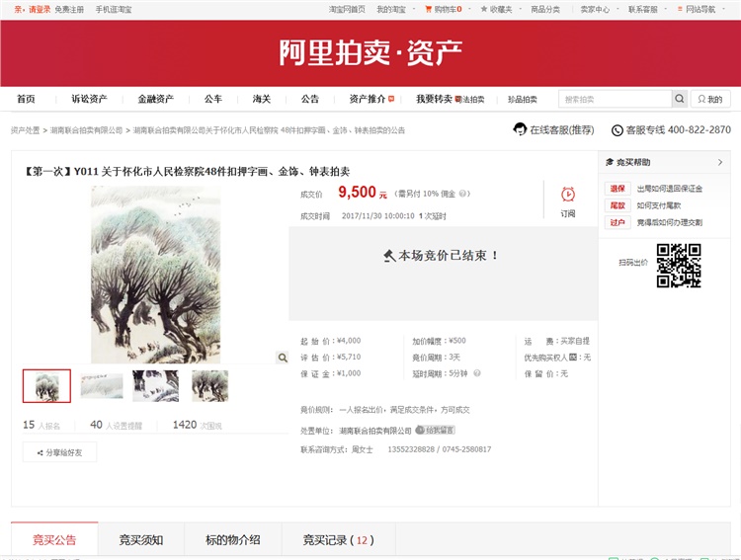This screenshot has height=560, width=741.
Task: Click the image zoom magnifier icon
Action: point(283,358)
